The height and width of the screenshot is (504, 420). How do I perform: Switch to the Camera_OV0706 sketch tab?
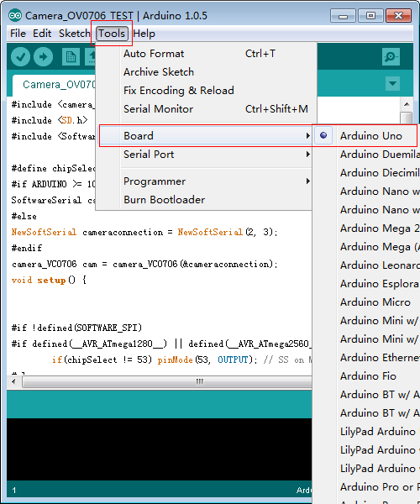pyautogui.click(x=55, y=85)
